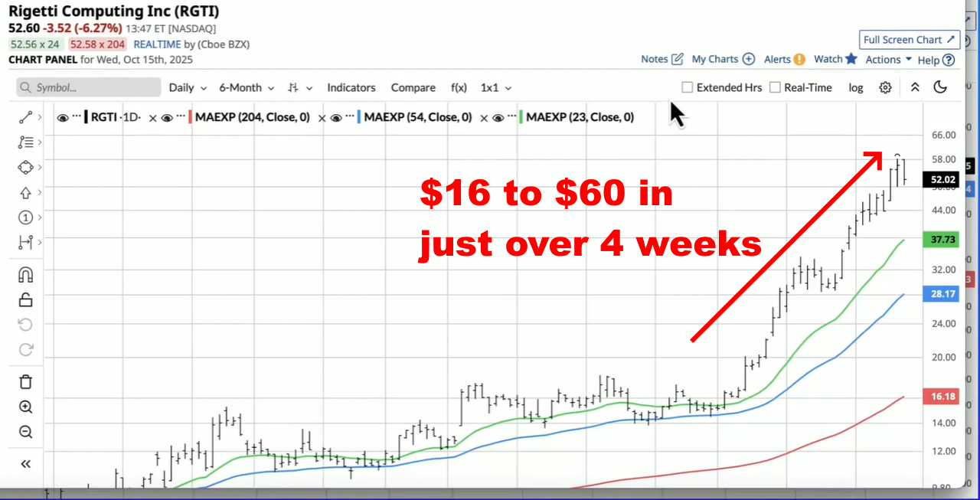Switch to dark mode moon icon
Screen dimensions: 980x500
[x=940, y=87]
